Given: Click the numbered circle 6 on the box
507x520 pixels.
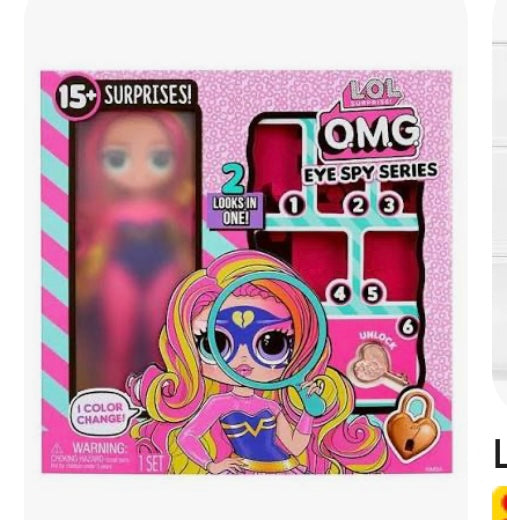Looking at the screenshot, I should (407, 327).
